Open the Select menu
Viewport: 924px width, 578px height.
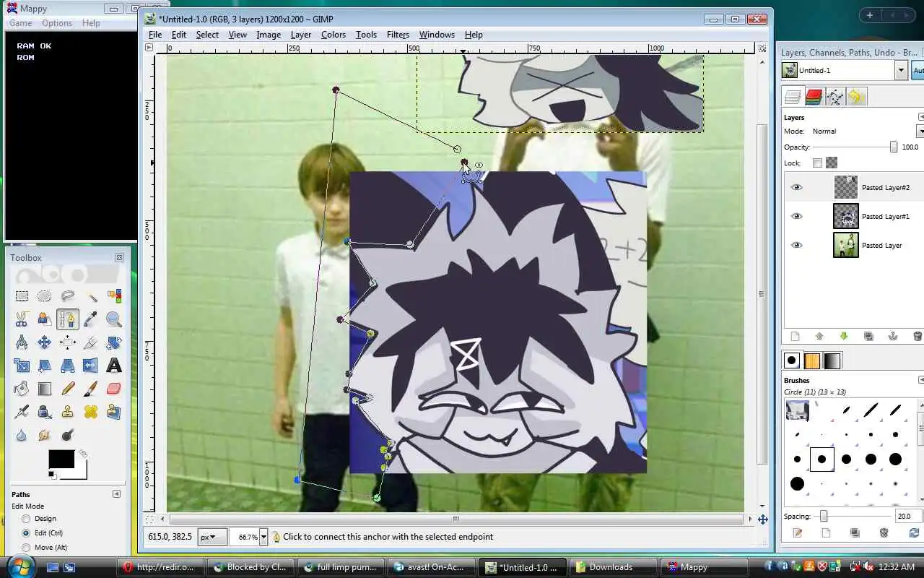point(207,35)
